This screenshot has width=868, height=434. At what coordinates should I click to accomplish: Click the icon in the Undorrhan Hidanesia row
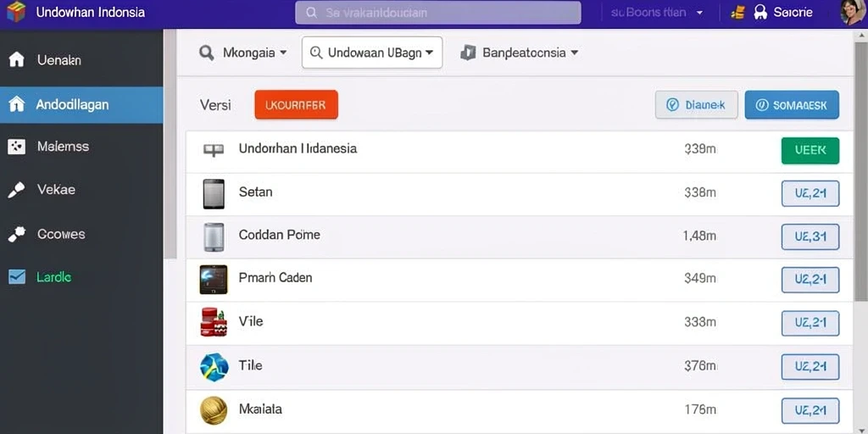tap(214, 149)
